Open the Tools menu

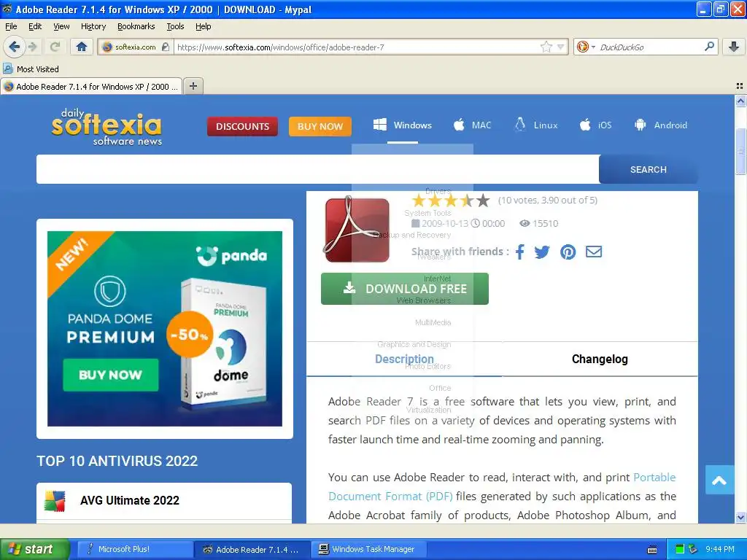[175, 26]
